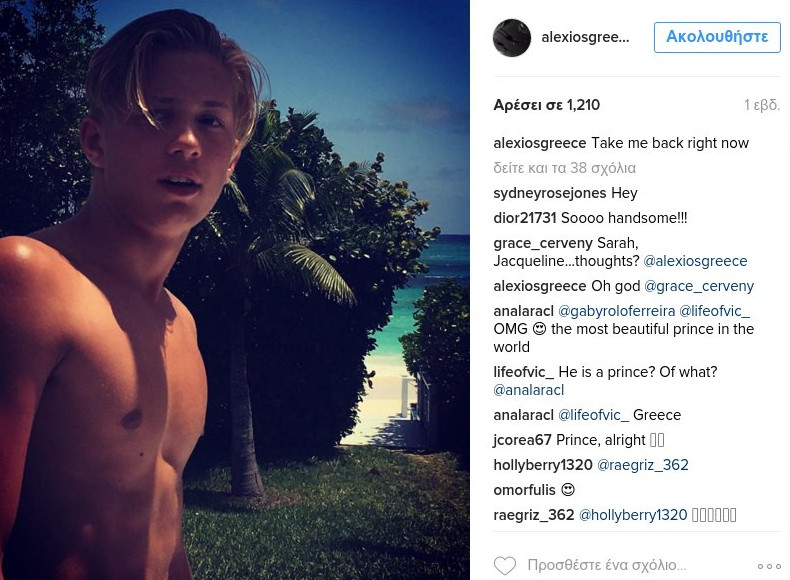Open the 1 εβδ. timestamp link

pos(762,105)
